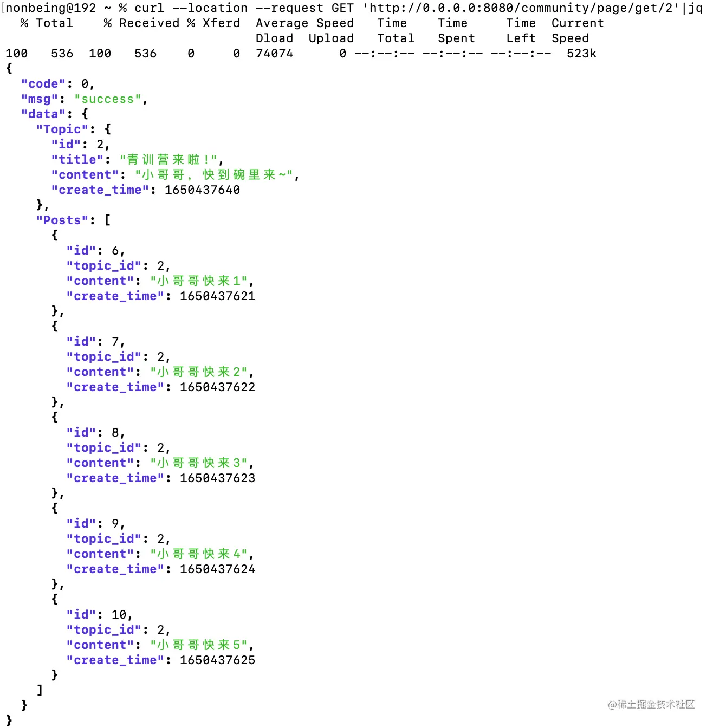Viewport: 713px width, 728px height.
Task: Click the "Topic" key
Action: 62,129
